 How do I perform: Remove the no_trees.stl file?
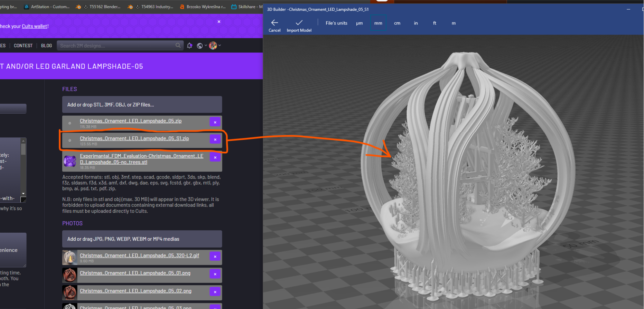pyautogui.click(x=215, y=157)
